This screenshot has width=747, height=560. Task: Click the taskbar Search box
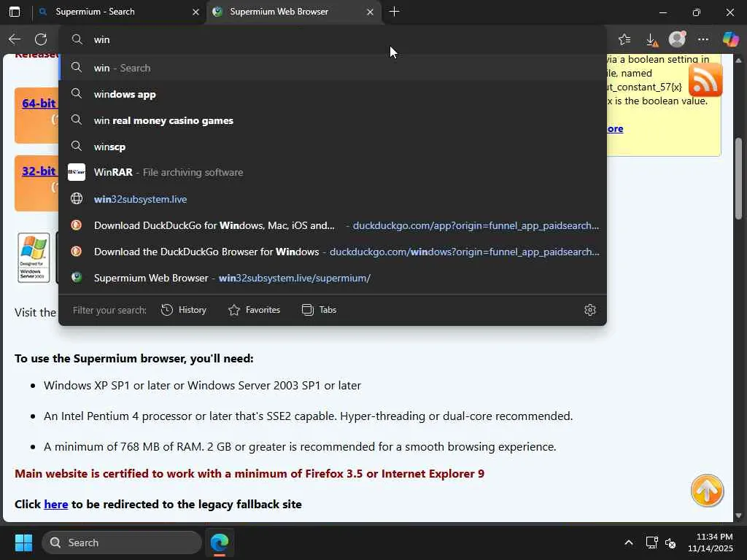[122, 542]
